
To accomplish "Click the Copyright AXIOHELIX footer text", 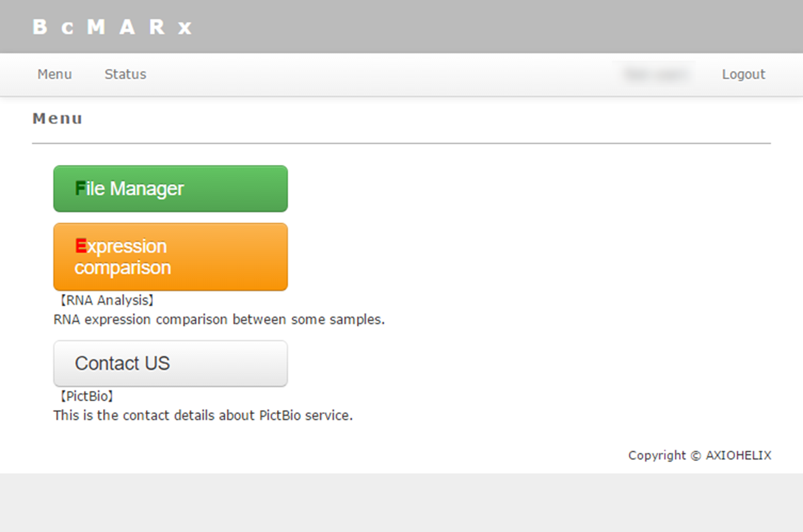I will (699, 456).
